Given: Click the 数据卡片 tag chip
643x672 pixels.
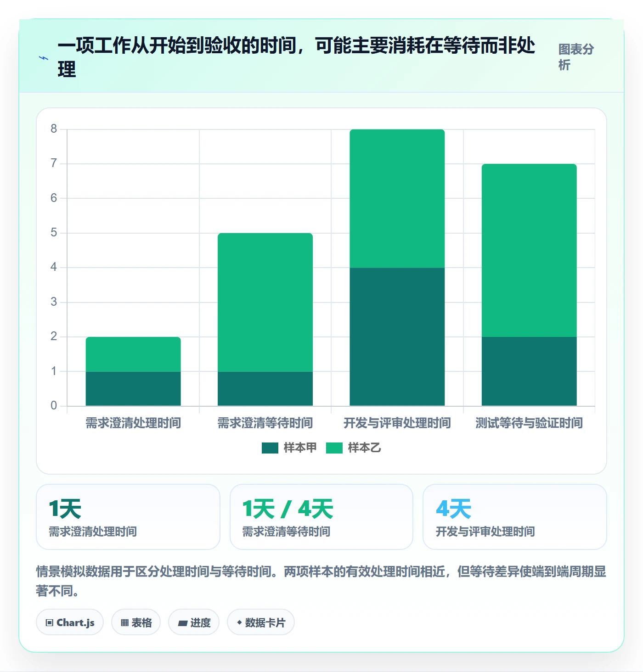Looking at the screenshot, I should pos(261,622).
